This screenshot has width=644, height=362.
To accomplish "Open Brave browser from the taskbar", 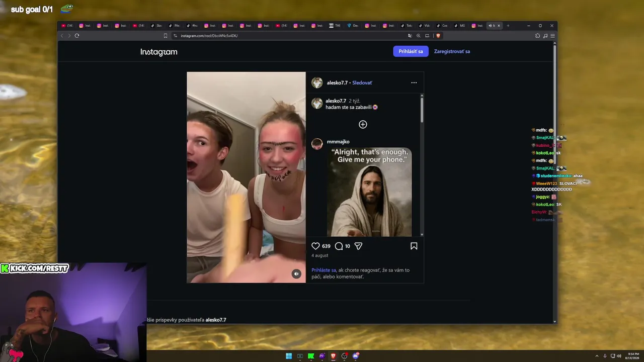I will (x=333, y=356).
